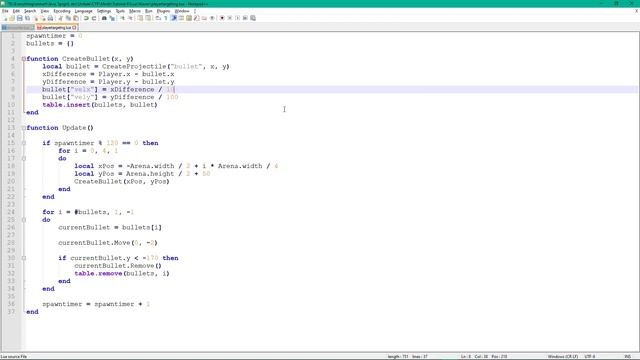Click the Cut toolbar icon

click(x=60, y=18)
